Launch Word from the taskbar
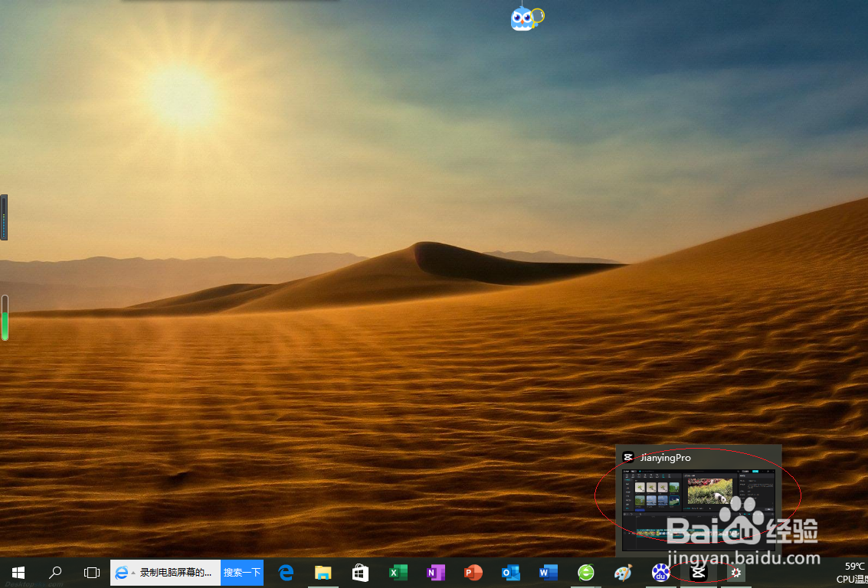The image size is (868, 588). 548,573
